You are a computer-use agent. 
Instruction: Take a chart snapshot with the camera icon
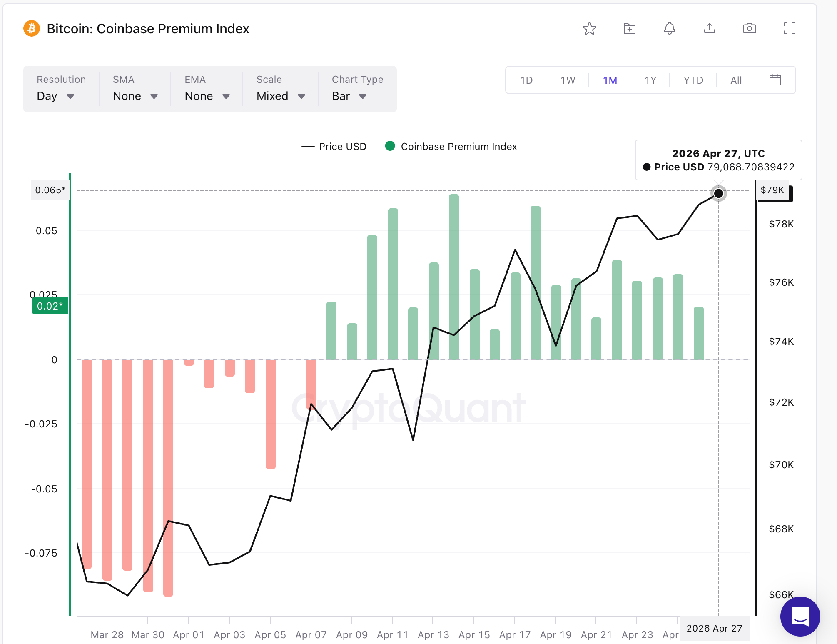coord(749,28)
